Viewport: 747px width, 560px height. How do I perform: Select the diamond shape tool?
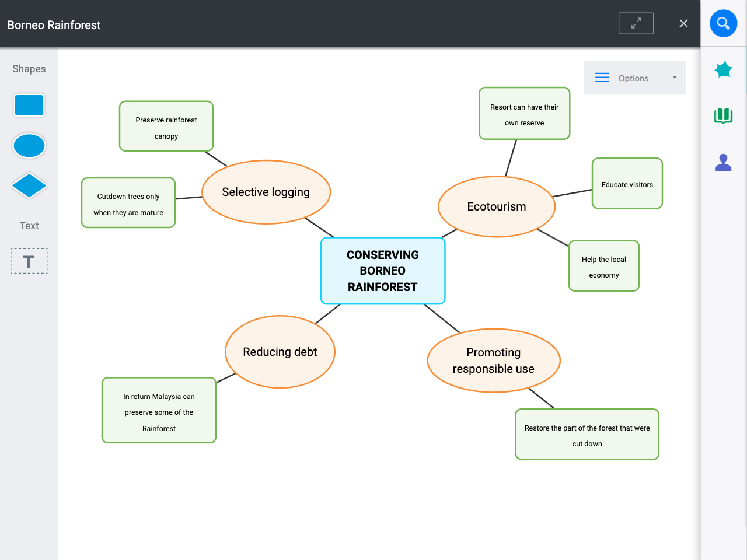29,185
